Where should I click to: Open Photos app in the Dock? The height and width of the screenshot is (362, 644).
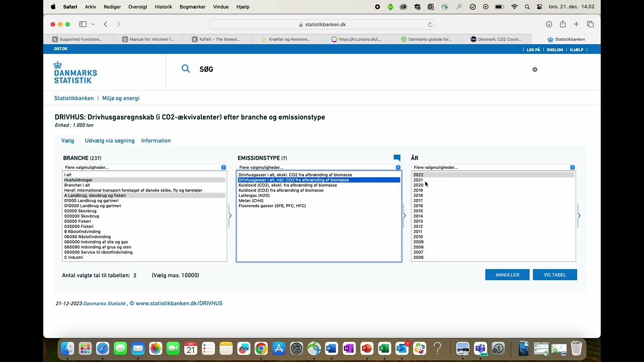[x=155, y=348]
